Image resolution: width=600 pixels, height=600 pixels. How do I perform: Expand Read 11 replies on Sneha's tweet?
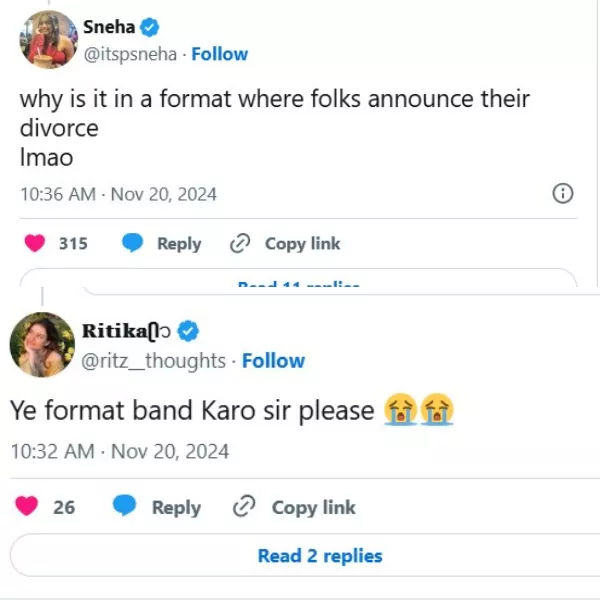(298, 284)
